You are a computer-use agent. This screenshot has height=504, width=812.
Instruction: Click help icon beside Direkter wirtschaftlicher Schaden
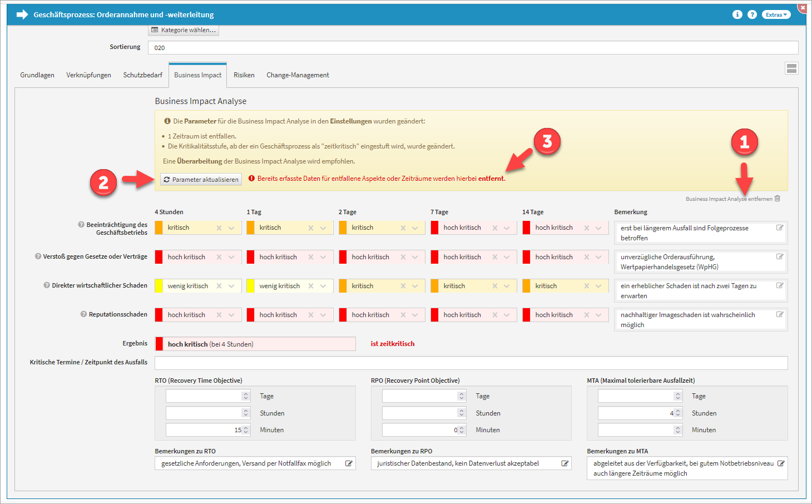(x=47, y=285)
